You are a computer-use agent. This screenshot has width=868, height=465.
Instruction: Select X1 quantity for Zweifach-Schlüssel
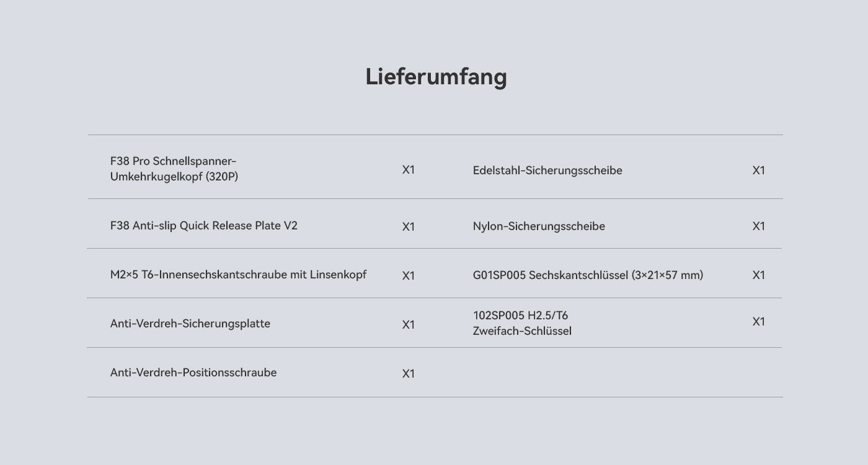click(x=758, y=322)
